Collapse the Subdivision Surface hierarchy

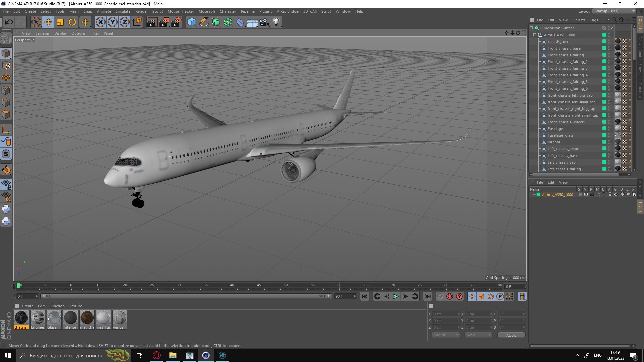click(531, 28)
